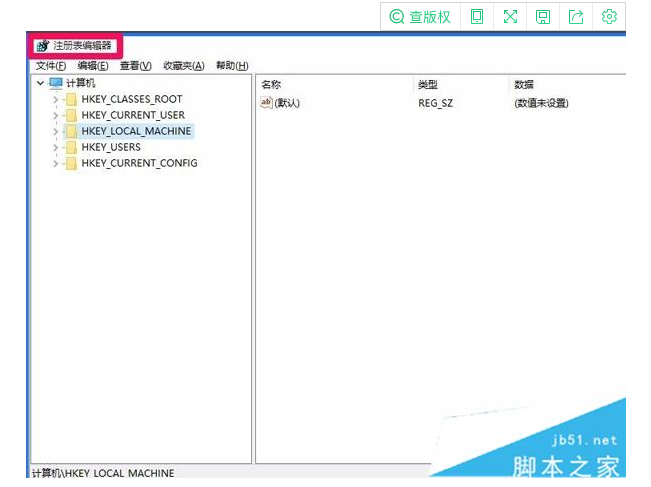Screen dimensions: 651x487
Task: Click the HKEY_USERS folder icon
Action: (71, 147)
